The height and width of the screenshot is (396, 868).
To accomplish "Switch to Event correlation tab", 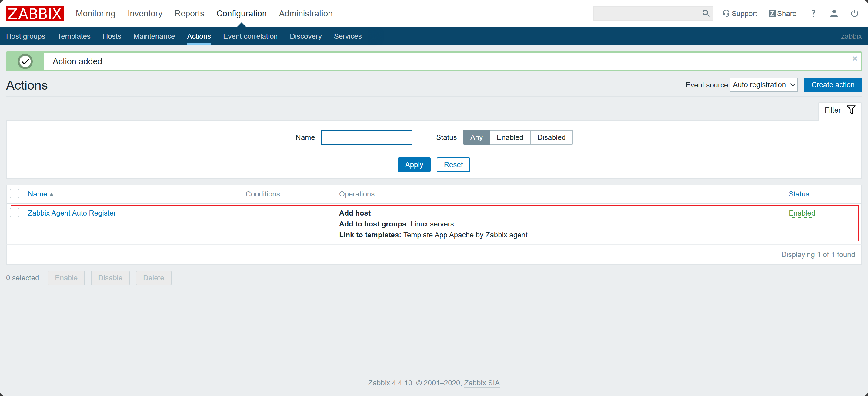I will coord(250,36).
